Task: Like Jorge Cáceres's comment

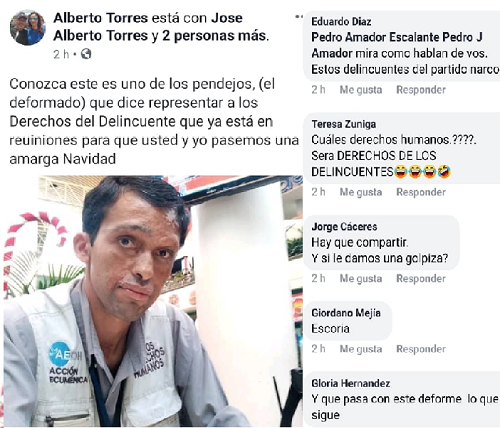Action: [361, 278]
